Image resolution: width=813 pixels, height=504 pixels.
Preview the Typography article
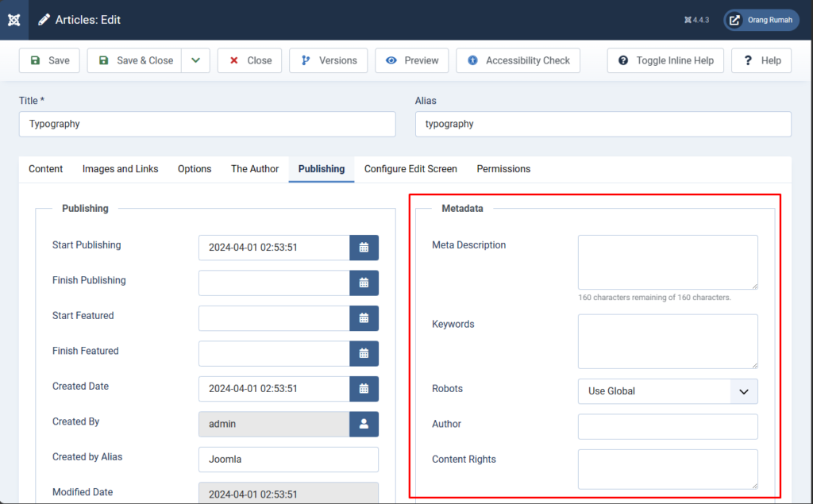coord(411,60)
